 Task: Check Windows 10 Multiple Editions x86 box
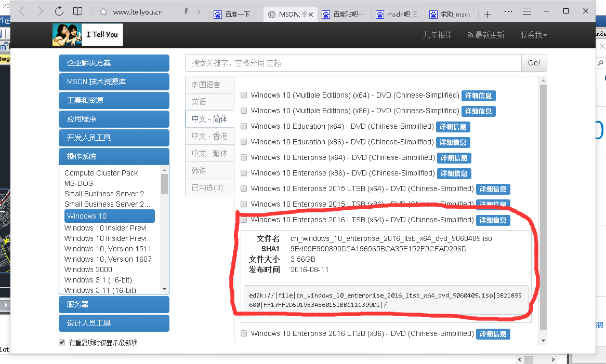(x=244, y=111)
